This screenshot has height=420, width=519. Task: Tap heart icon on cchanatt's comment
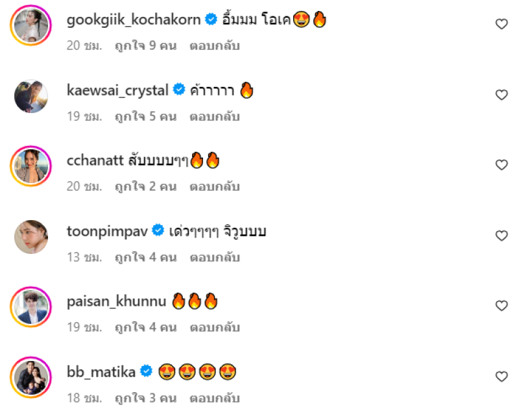501,165
